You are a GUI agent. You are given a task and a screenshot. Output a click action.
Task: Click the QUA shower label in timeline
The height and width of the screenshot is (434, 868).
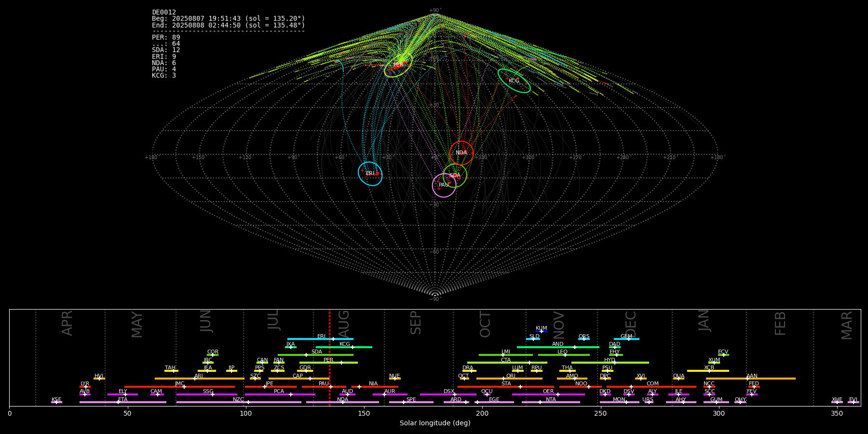pos(678,376)
